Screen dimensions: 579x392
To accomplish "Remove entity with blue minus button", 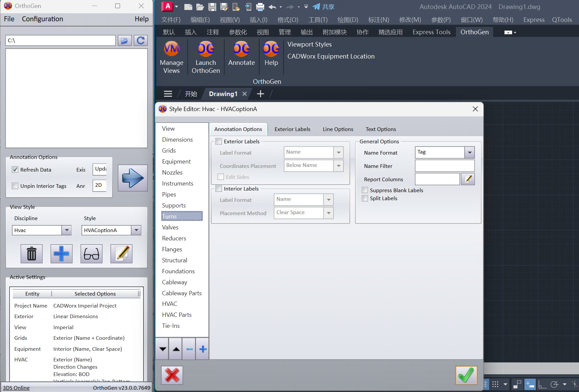I will pos(189,349).
